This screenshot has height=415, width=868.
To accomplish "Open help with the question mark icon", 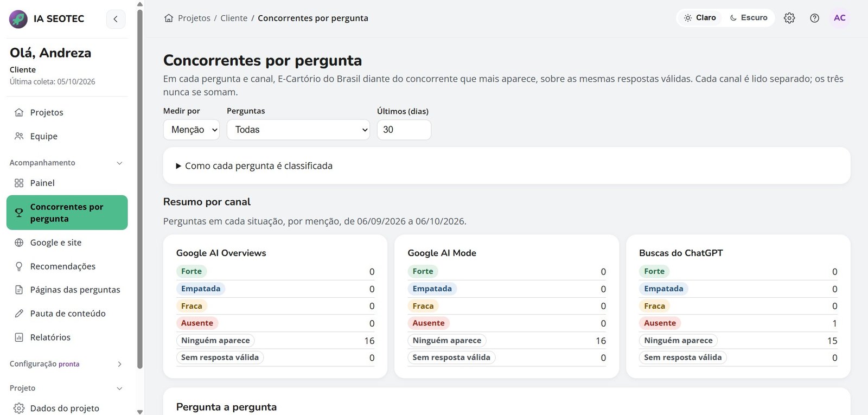I will pyautogui.click(x=814, y=18).
